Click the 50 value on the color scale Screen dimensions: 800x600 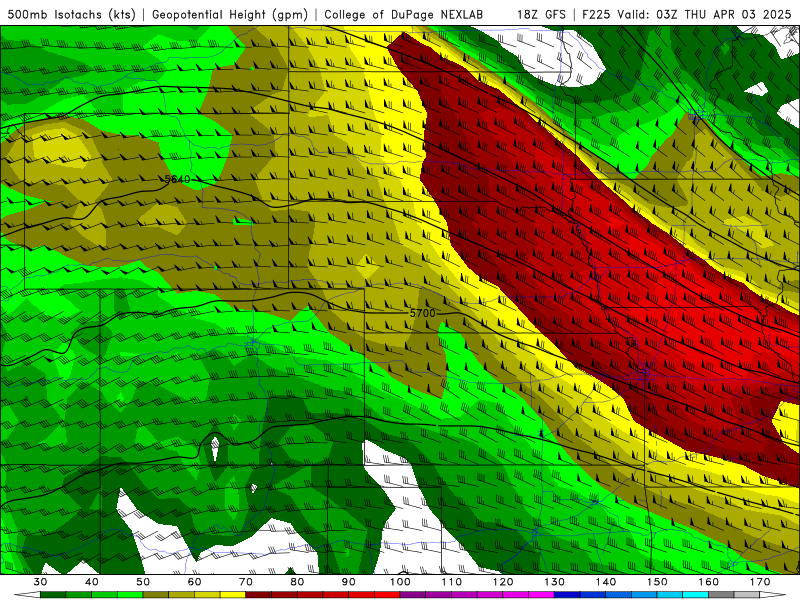click(x=143, y=582)
